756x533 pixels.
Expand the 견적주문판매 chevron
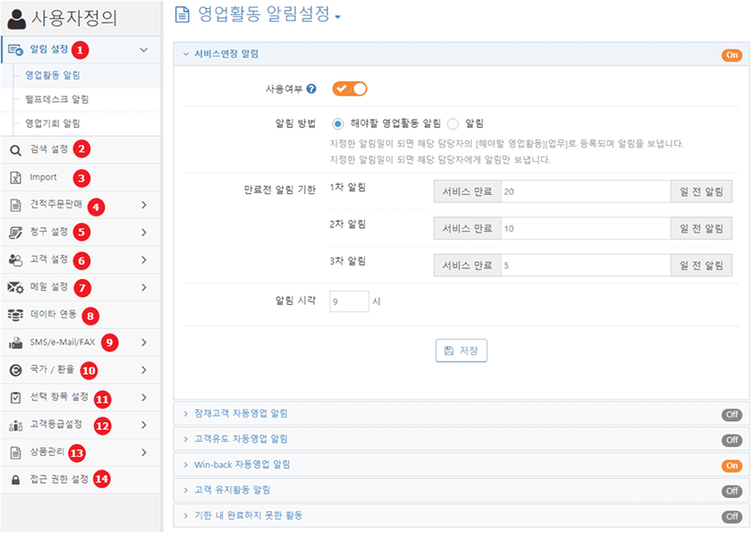click(x=144, y=205)
